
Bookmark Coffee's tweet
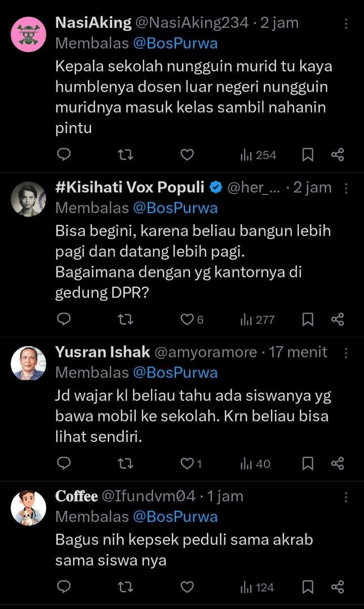point(307,587)
